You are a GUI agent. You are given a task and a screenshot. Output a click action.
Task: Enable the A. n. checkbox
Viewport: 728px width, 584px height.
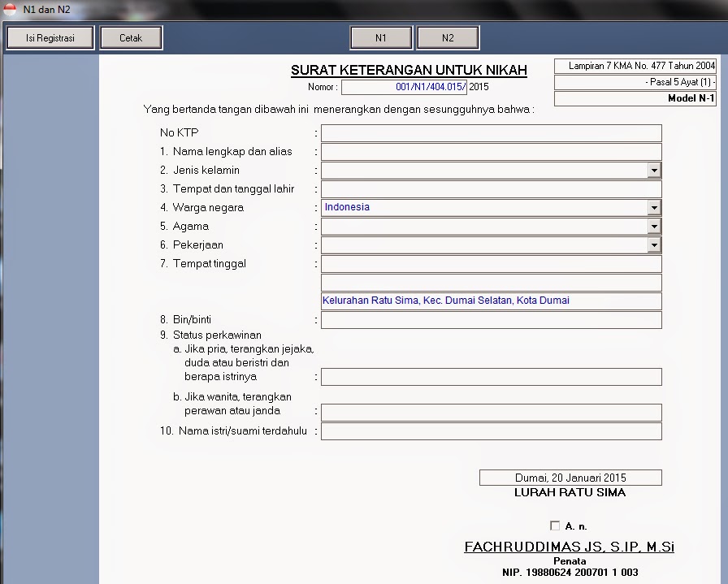(555, 526)
